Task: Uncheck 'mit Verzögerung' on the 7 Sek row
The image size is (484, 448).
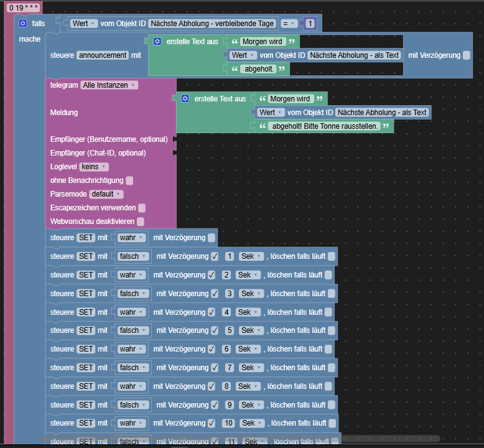Action: pos(215,368)
